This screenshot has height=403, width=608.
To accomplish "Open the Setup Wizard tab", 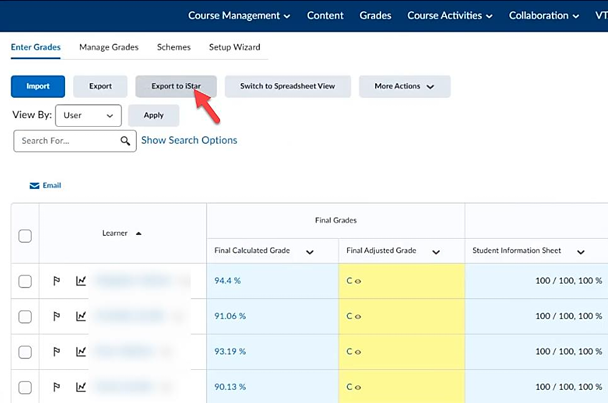I will [x=235, y=47].
